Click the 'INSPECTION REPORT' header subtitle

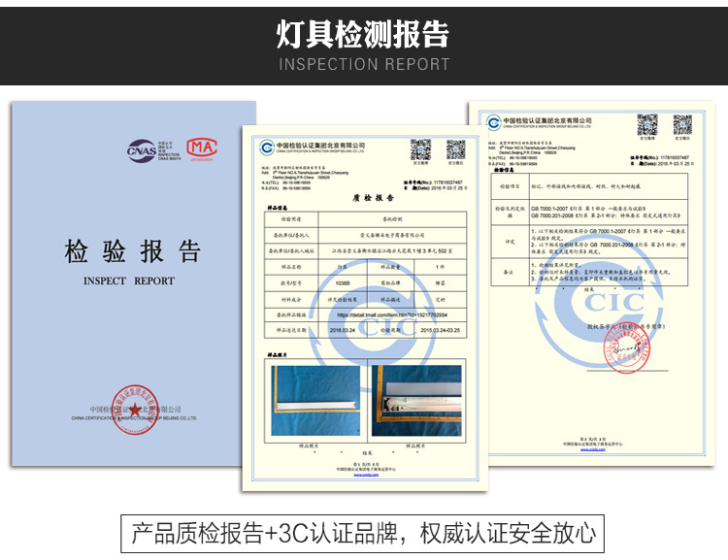364,64
